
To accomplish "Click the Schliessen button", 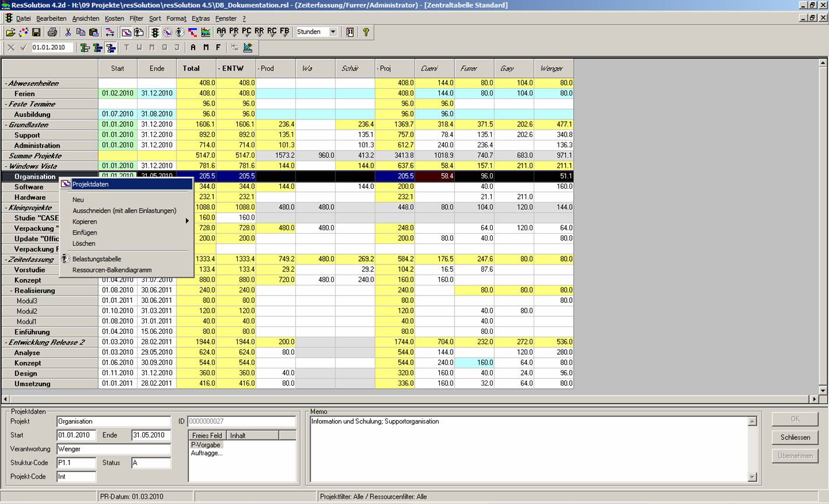I will point(795,438).
